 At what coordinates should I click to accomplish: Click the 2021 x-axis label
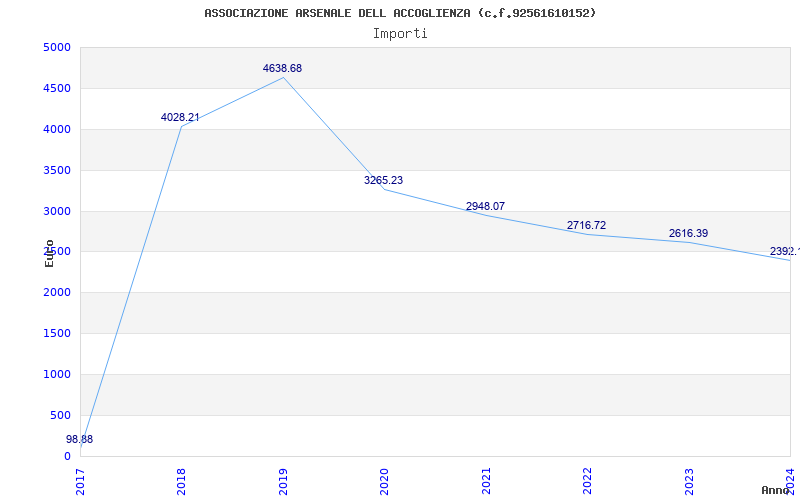(x=486, y=481)
